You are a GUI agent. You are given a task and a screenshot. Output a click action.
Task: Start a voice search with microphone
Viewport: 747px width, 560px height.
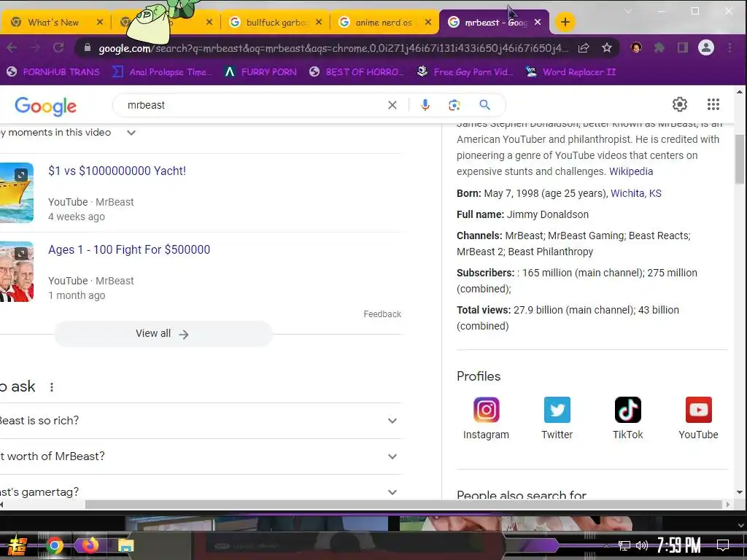tap(425, 105)
